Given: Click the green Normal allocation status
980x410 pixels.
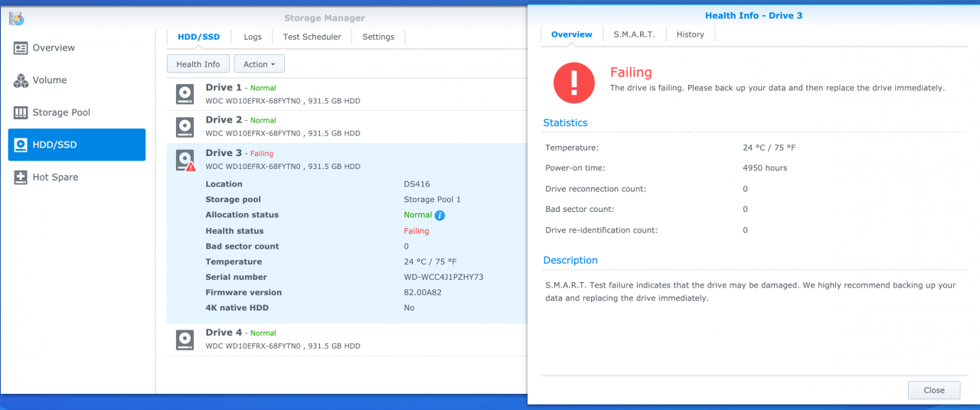Looking at the screenshot, I should click(418, 215).
